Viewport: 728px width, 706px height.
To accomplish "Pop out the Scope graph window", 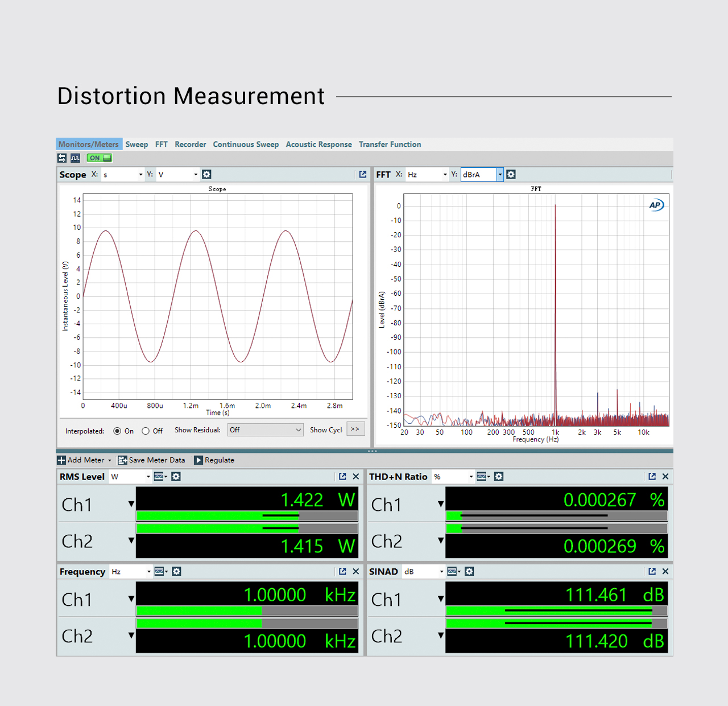I will (363, 175).
